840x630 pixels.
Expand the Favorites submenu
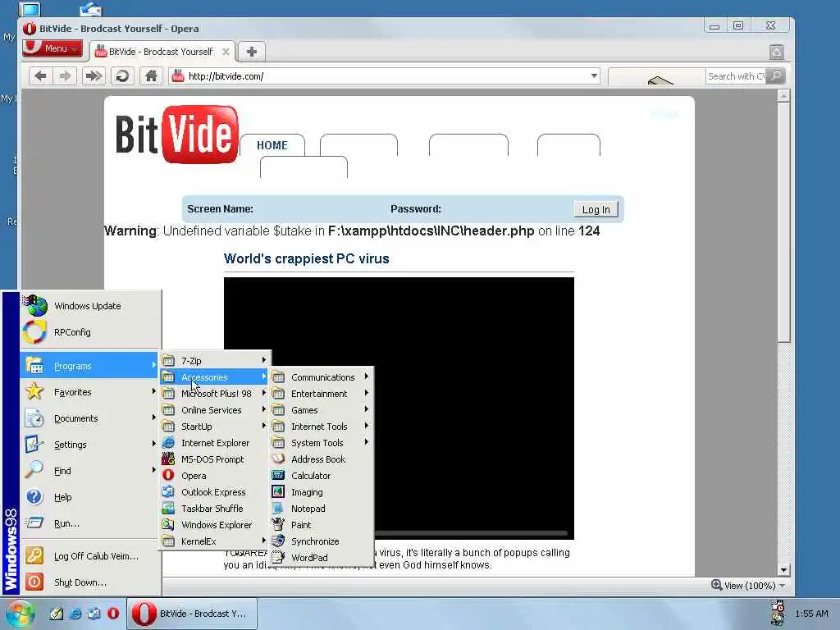pyautogui.click(x=90, y=392)
